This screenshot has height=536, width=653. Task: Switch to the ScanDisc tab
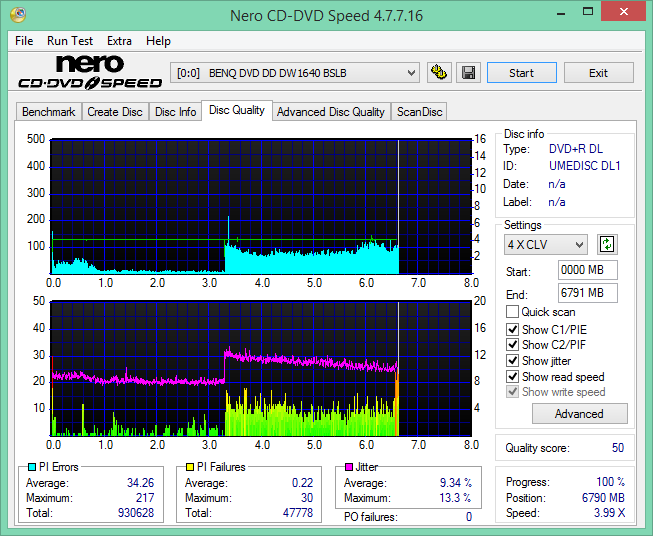[419, 112]
